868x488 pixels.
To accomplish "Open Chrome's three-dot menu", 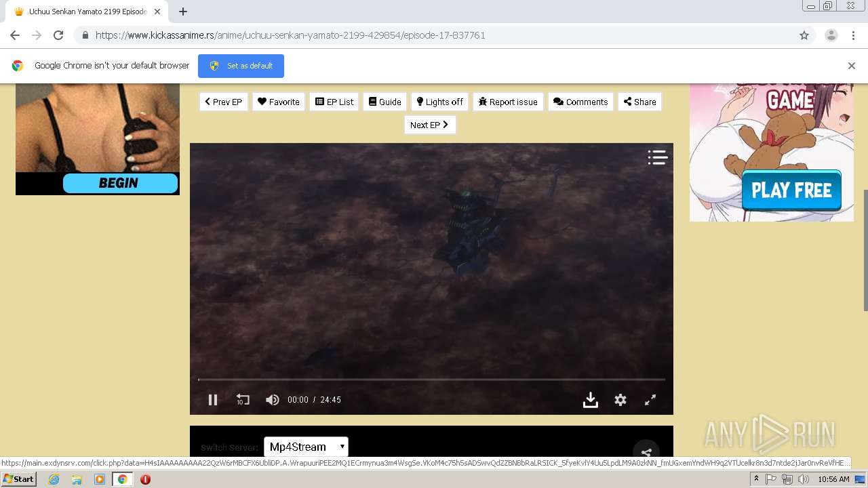I will pyautogui.click(x=853, y=35).
